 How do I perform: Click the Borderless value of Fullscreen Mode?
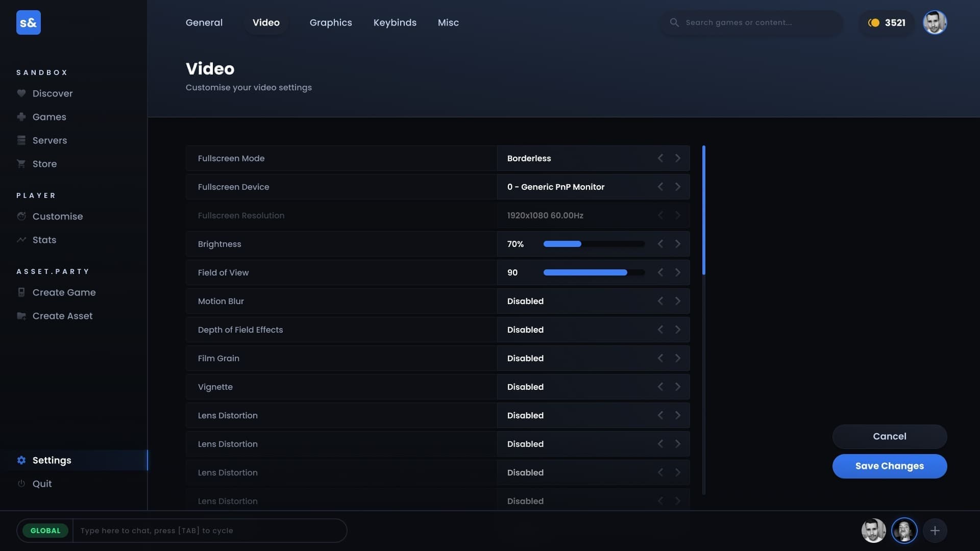(x=529, y=158)
